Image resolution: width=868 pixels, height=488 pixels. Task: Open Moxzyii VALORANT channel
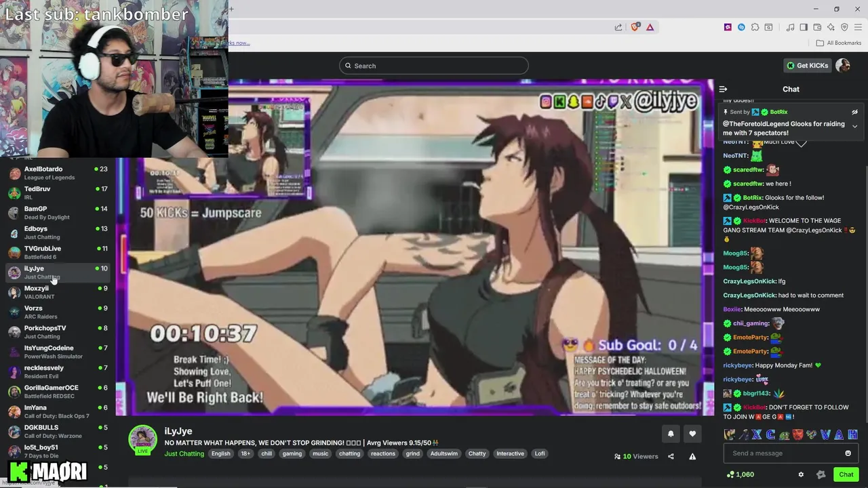pos(58,292)
